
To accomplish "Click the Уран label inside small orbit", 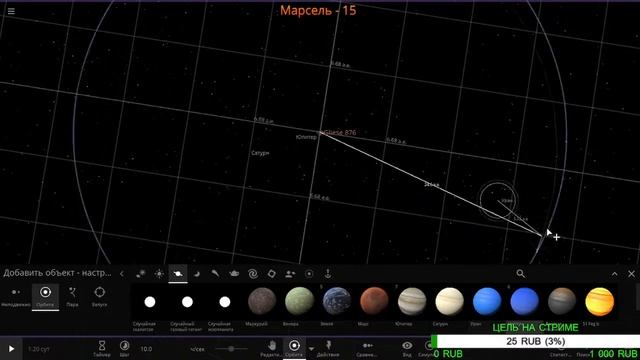I will [507, 201].
